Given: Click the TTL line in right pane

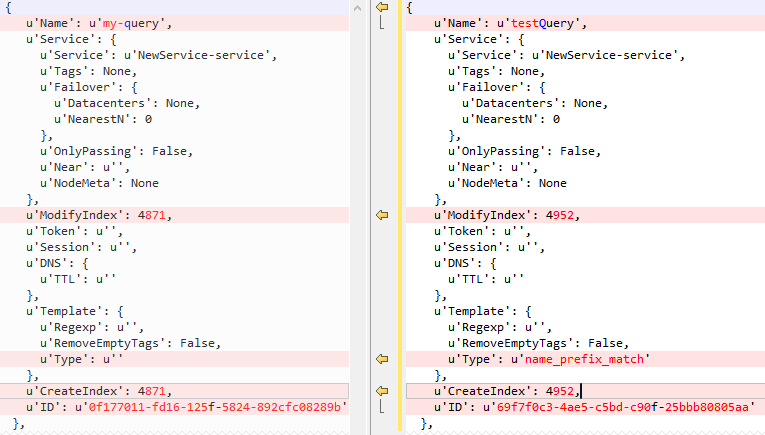Looking at the screenshot, I should (x=486, y=279).
